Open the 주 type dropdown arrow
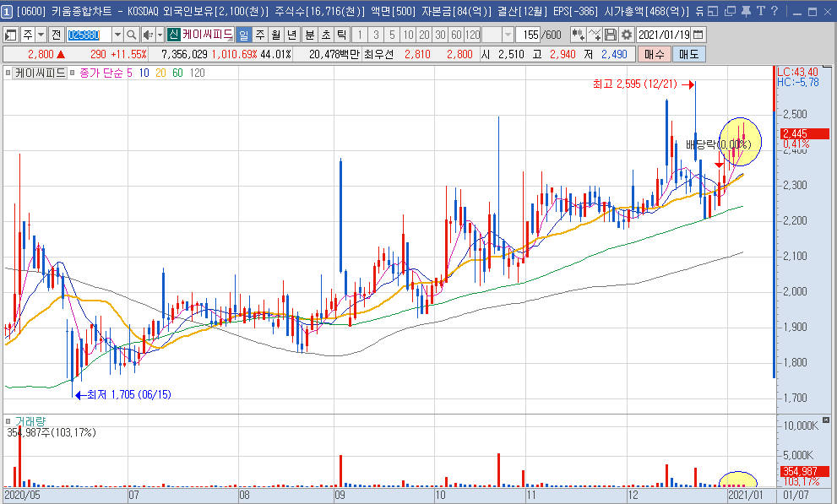The image size is (837, 504). pyautogui.click(x=41, y=35)
